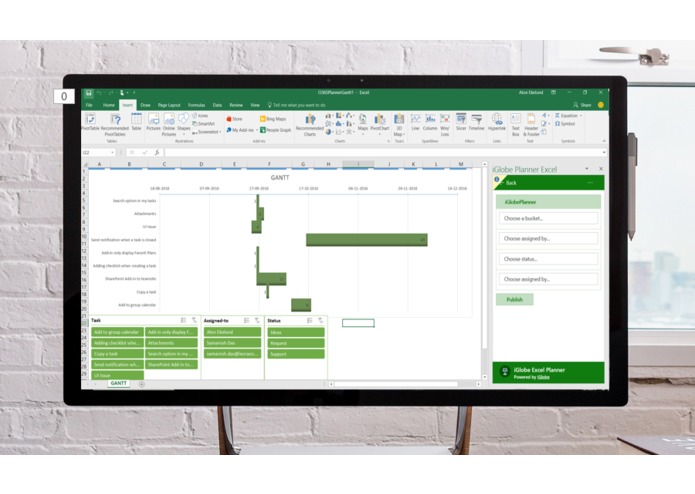Open the Name Box dropdown arrow
This screenshot has height=494, width=695.
pyautogui.click(x=113, y=152)
